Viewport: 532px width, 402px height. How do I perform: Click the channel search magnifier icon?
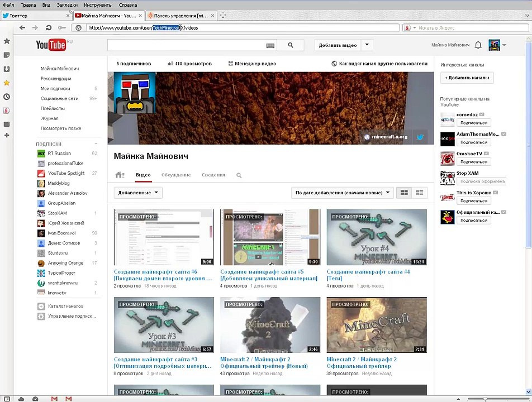tap(239, 175)
